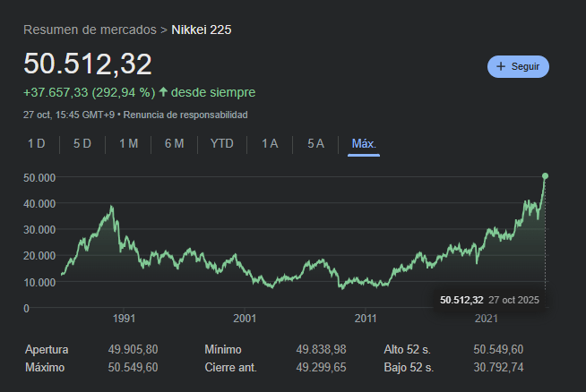Select the 1 D time range tab
Screen dimensions: 586x392
pyautogui.click(x=37, y=143)
